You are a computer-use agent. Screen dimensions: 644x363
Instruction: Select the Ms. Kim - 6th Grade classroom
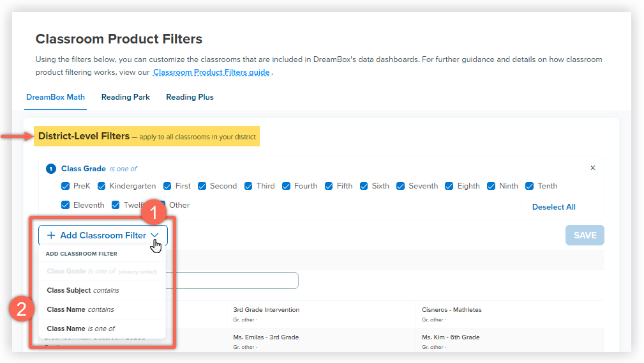coord(451,337)
